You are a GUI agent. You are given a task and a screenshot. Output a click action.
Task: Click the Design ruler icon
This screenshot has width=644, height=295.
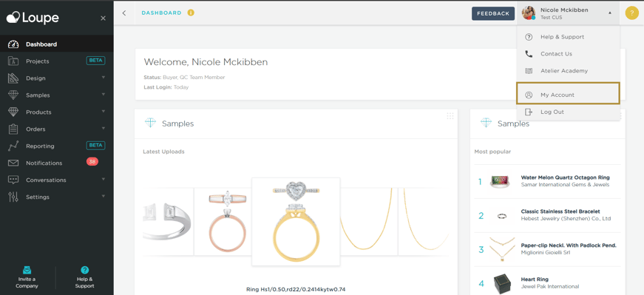point(13,78)
